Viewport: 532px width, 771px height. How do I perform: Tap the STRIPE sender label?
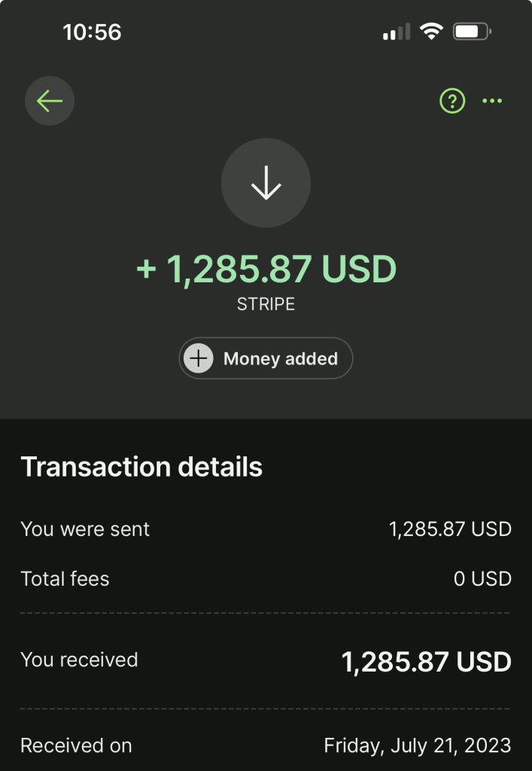pos(266,305)
